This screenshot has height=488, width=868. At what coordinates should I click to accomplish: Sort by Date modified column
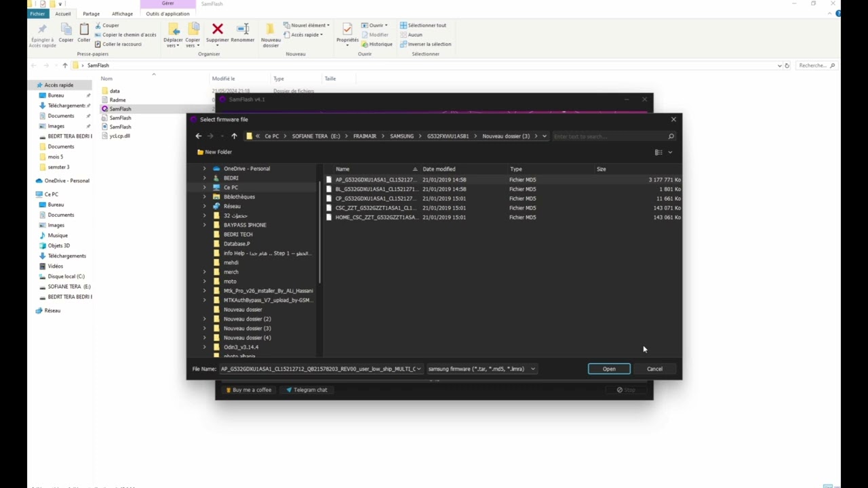pos(439,169)
